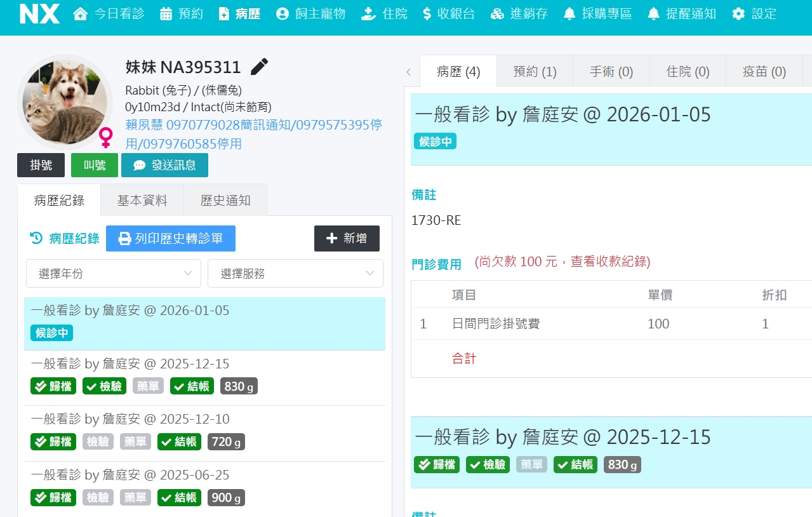Expand the 選擇年份 dropdown

point(114,274)
